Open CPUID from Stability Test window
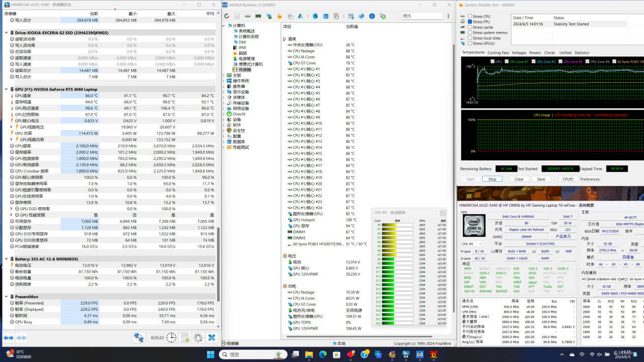 pyautogui.click(x=568, y=179)
